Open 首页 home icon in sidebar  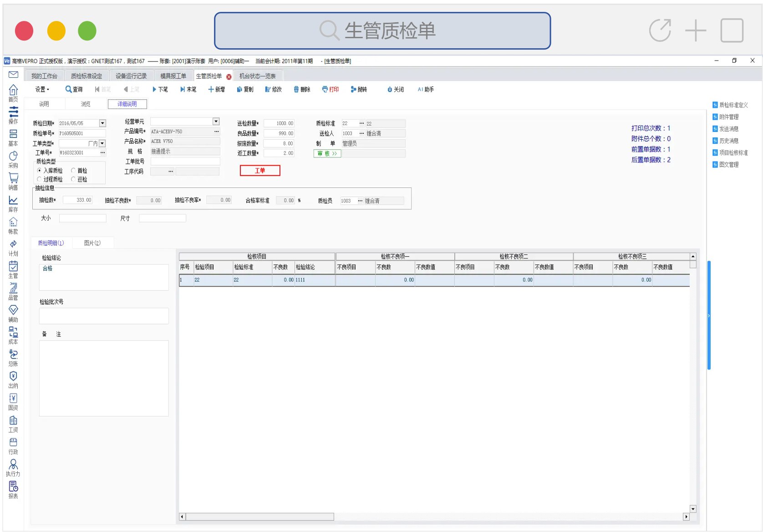pos(13,93)
